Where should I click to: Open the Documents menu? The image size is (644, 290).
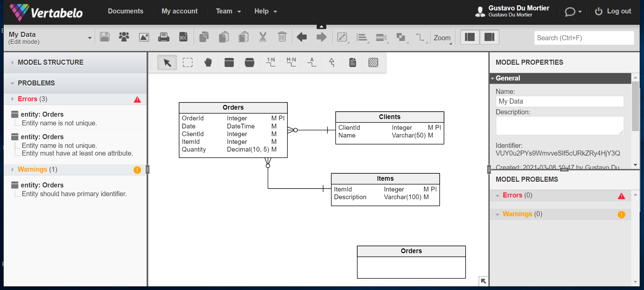coord(125,11)
